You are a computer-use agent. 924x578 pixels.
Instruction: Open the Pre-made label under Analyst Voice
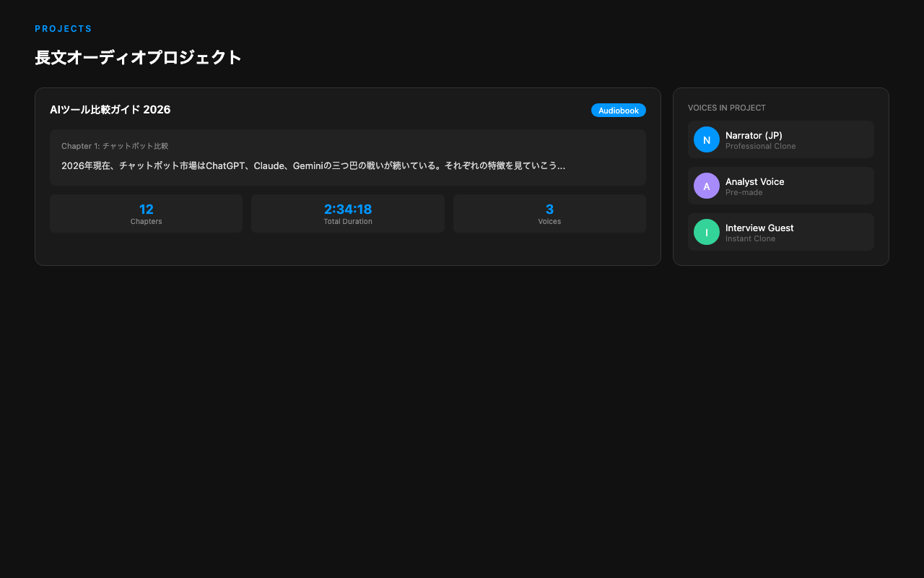click(x=744, y=192)
